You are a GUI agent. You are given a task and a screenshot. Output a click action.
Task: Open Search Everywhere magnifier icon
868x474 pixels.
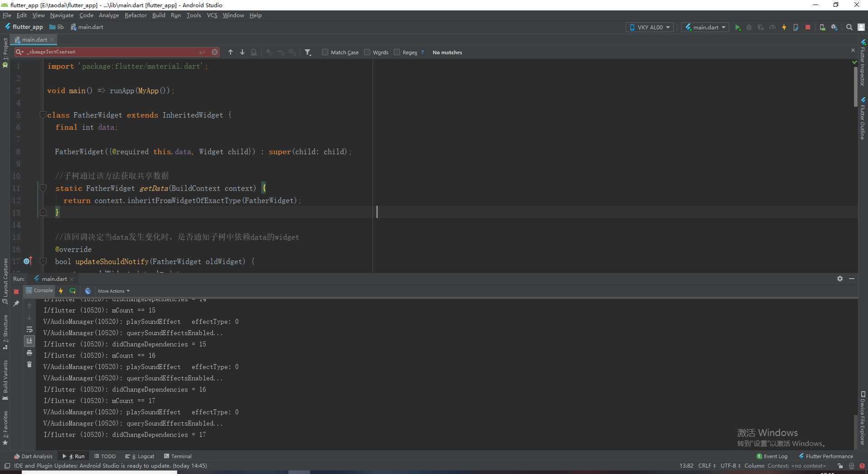pos(849,28)
